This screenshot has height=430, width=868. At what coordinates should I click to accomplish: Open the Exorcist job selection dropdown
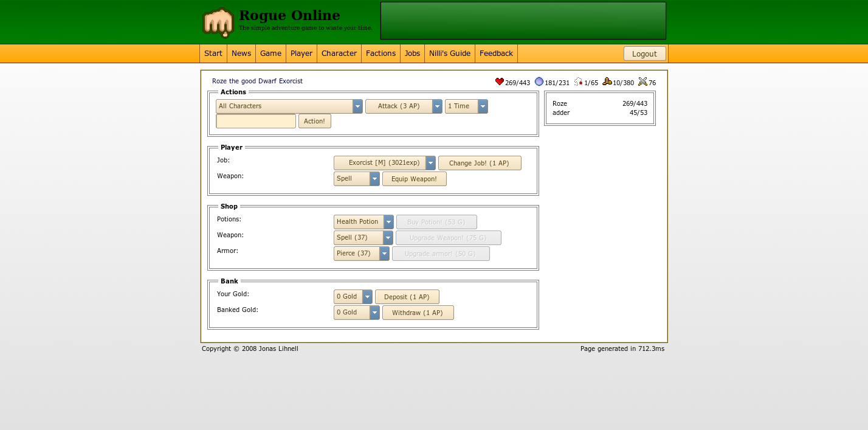tap(385, 163)
